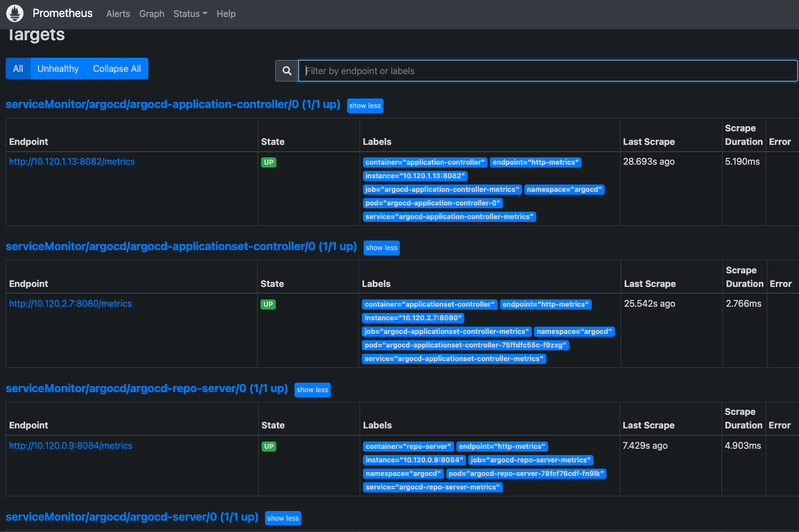Click UP badge for 10.120.0.9:8084 target
799x532 pixels.
[268, 447]
